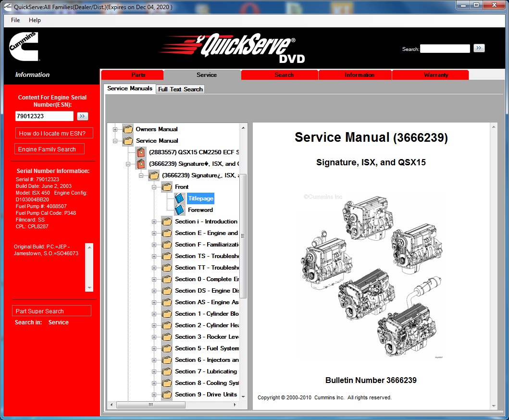Image resolution: width=509 pixels, height=420 pixels.
Task: Open the Information tab
Action: [x=355, y=74]
